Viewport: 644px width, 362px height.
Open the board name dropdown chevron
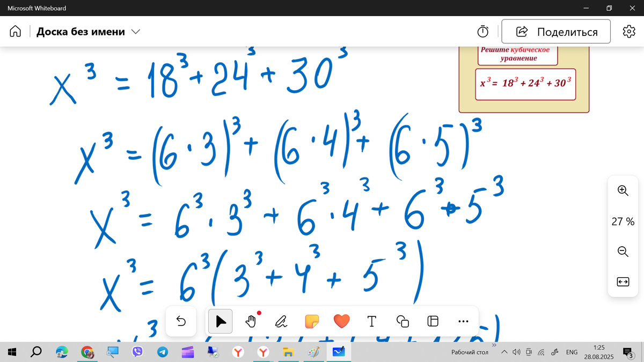[x=136, y=32]
